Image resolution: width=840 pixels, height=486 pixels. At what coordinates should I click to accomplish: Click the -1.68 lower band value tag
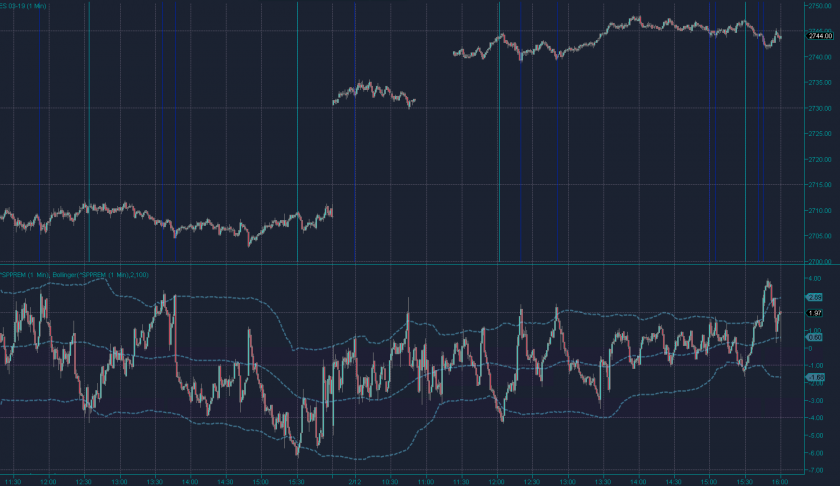point(814,377)
